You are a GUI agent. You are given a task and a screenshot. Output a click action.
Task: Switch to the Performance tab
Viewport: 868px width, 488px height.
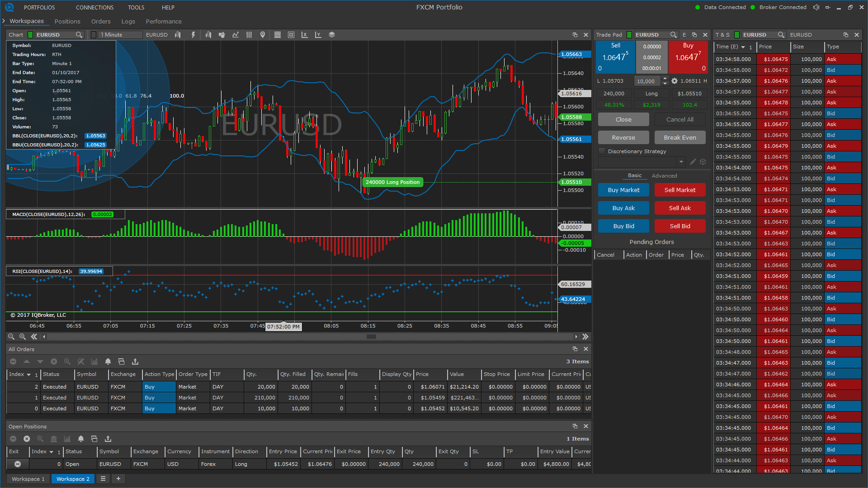164,21
